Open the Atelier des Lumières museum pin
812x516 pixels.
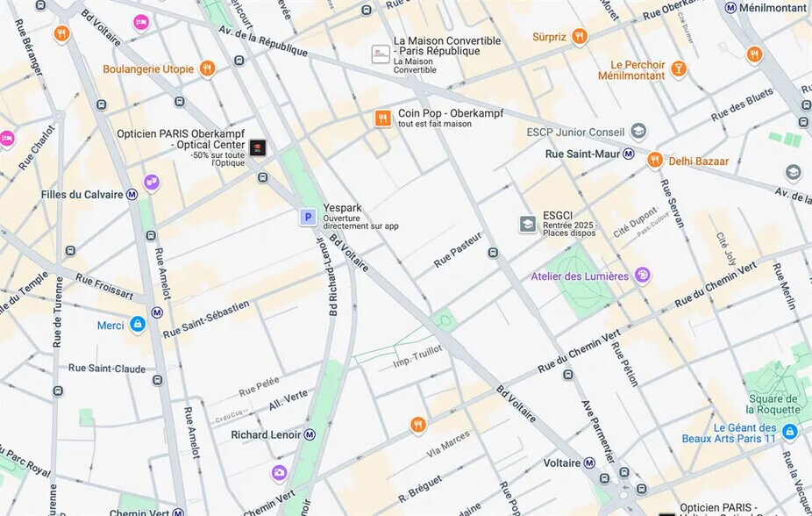(642, 275)
